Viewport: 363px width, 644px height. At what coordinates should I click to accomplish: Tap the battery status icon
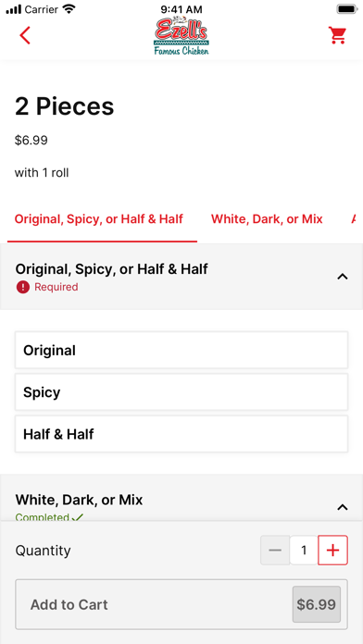click(347, 8)
